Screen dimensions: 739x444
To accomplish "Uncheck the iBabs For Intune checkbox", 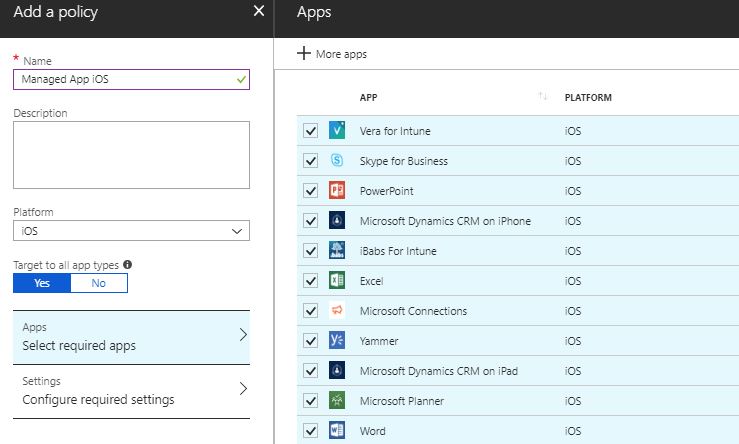I will coord(311,251).
